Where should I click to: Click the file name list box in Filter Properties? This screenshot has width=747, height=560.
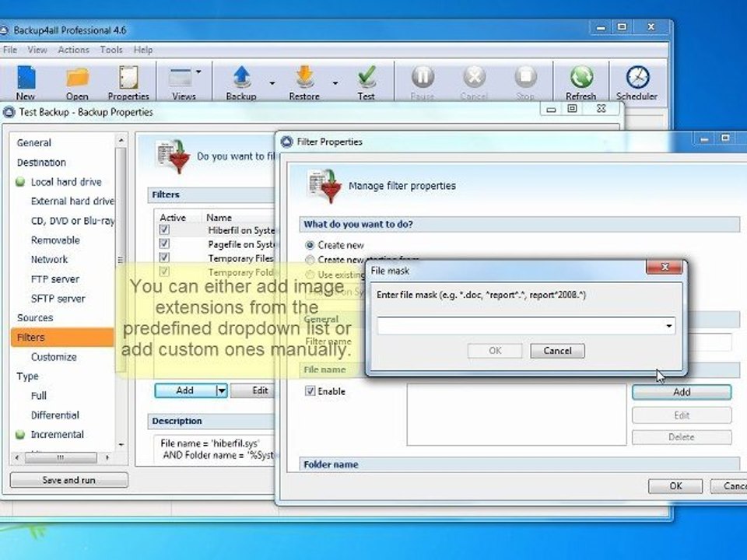pyautogui.click(x=517, y=415)
